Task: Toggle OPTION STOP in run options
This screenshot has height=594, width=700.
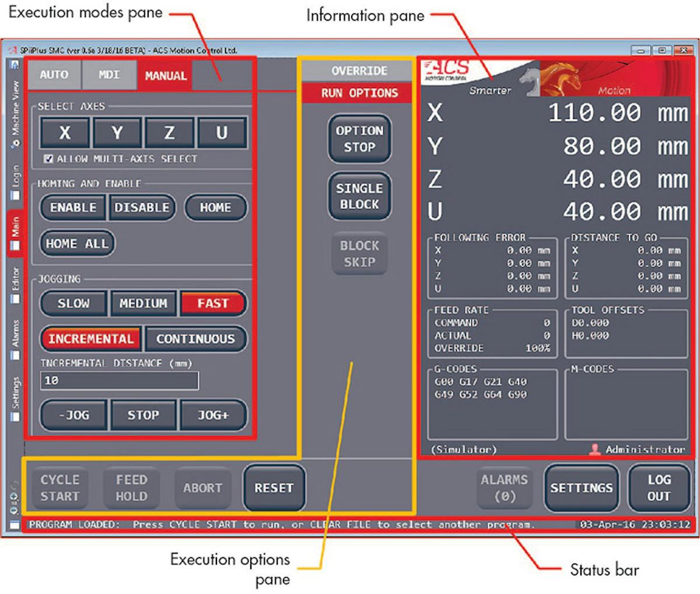Action: point(359,139)
